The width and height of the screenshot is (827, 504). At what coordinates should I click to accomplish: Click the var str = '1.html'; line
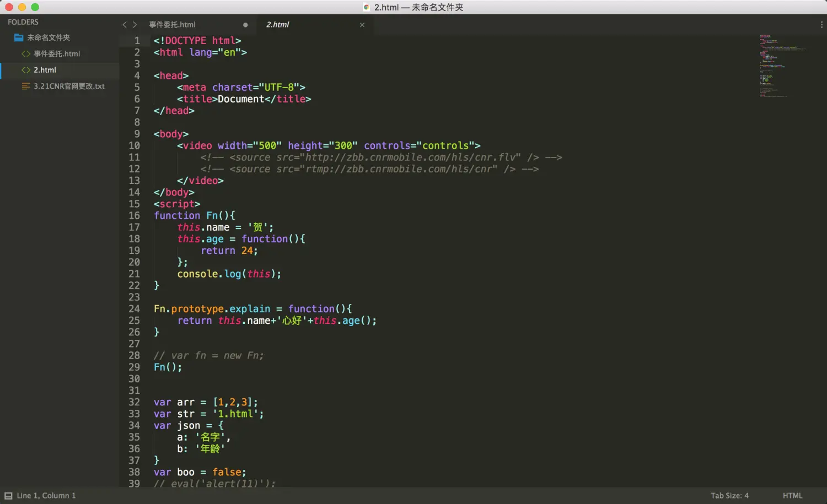209,414
